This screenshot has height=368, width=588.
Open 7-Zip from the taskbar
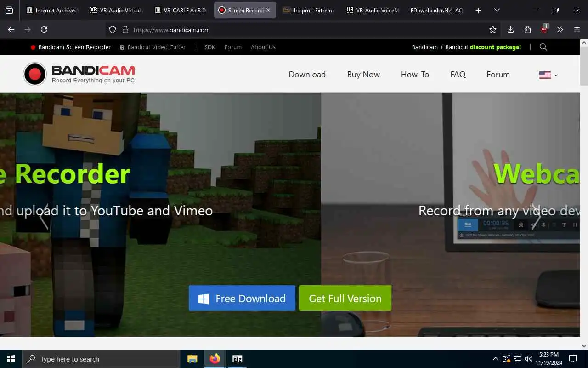click(x=237, y=359)
